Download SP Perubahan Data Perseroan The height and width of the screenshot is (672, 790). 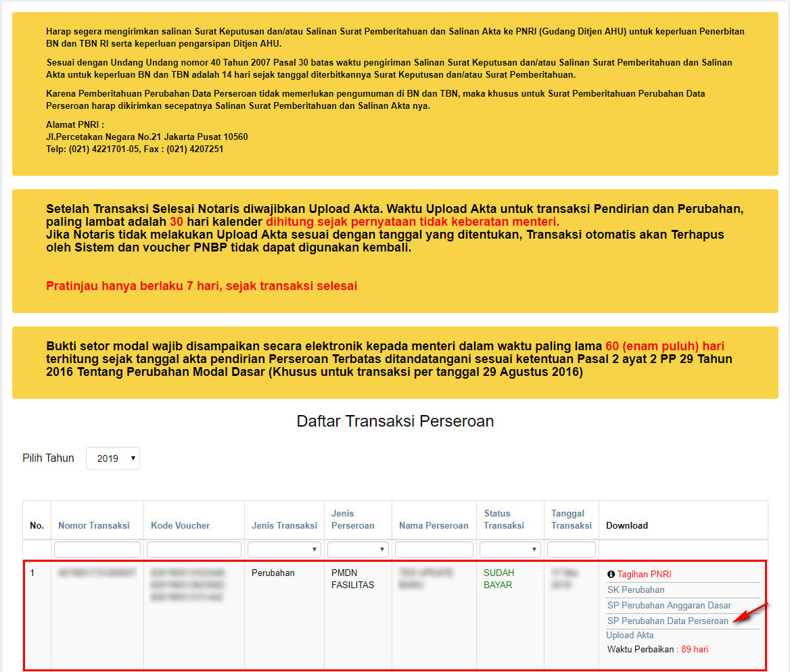pos(668,621)
